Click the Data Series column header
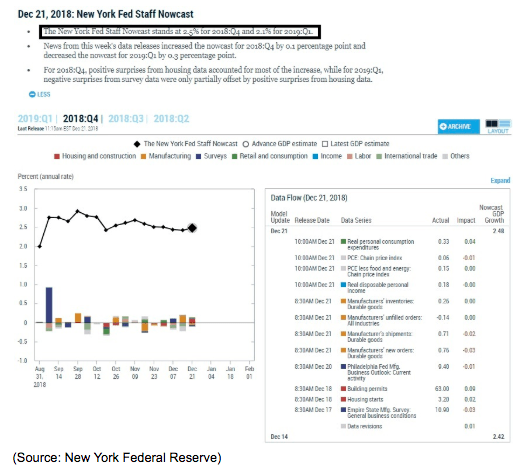This screenshot has height=470, width=522. pos(356,220)
